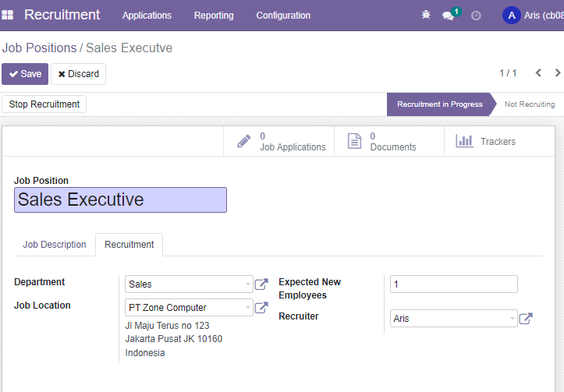Image resolution: width=564 pixels, height=392 pixels.
Task: Open Job Applications stat button
Action: tap(278, 141)
